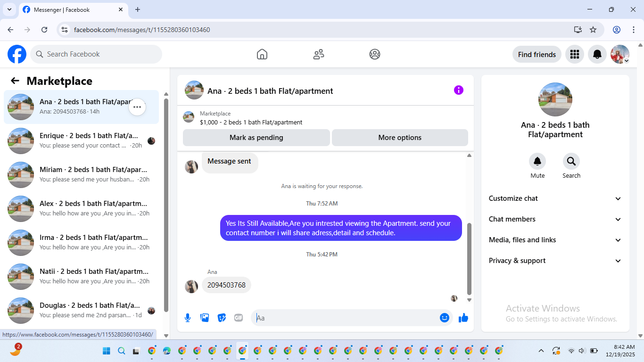Open the notifications bell icon
The image size is (644, 362).
coord(597,54)
